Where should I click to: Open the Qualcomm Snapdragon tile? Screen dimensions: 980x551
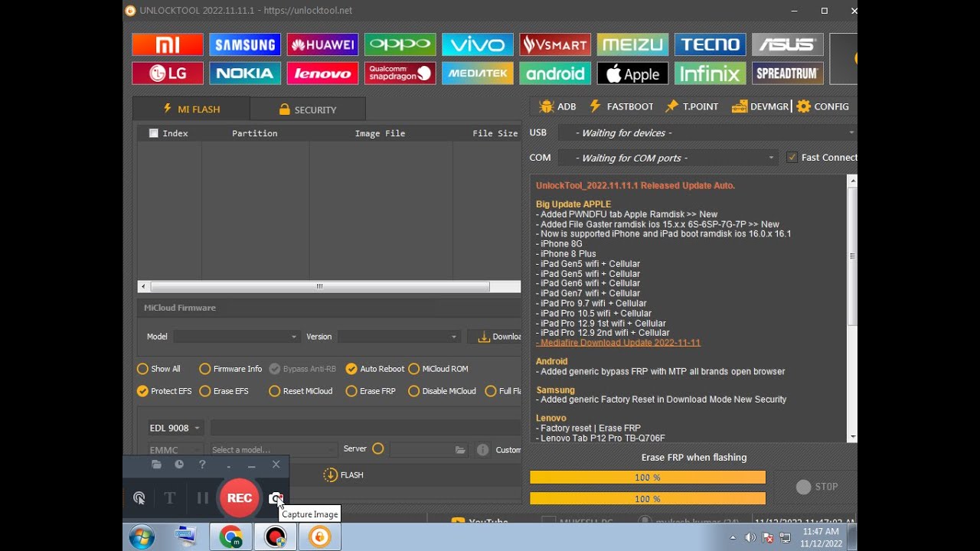pyautogui.click(x=400, y=73)
